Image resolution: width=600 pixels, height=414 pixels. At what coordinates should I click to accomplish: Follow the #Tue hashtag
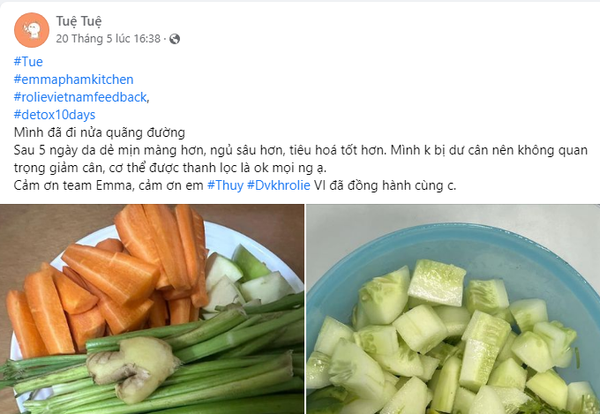point(28,62)
